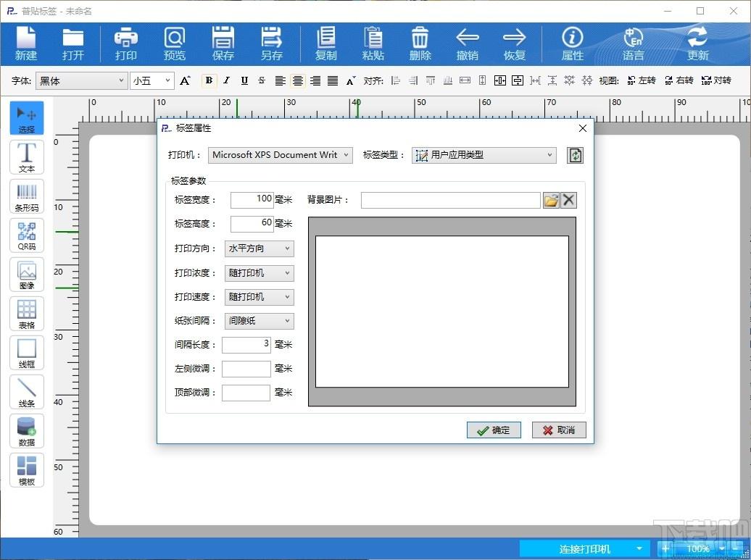751x560 pixels.
Task: Toggle underline formatting button
Action: (244, 81)
